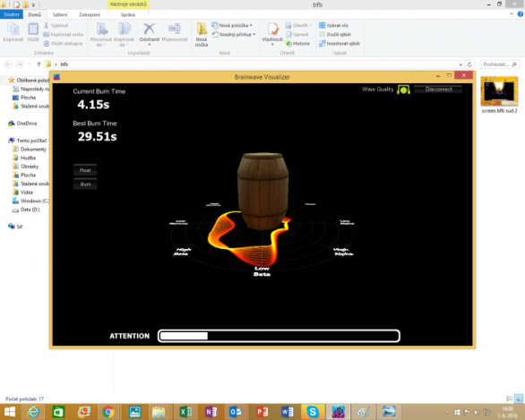The height and width of the screenshot is (420, 525).
Task: Open the Kopírovat do dropdown
Action: point(124,34)
